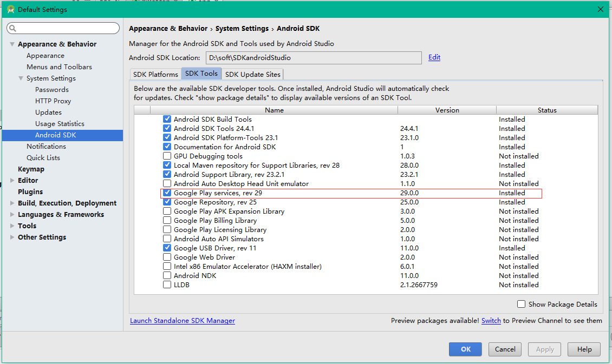612x364 pixels.
Task: Click the Android Studio logo in title bar
Action: point(10,9)
